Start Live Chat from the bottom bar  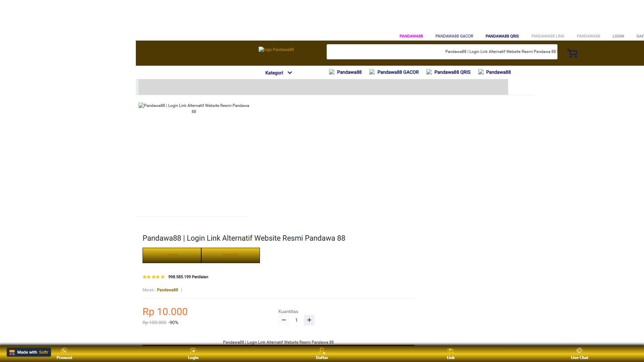coord(579,354)
